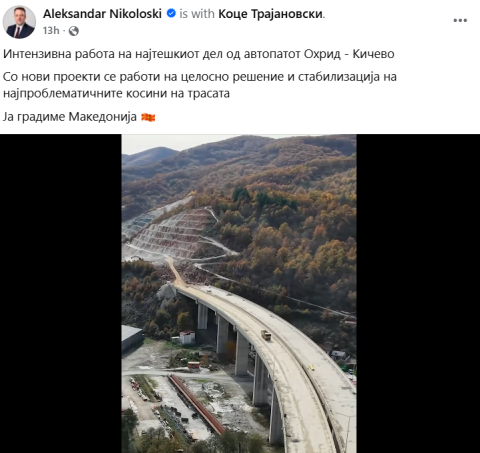Click the grey warehouse roof in video
The height and width of the screenshot is (453, 480).
click(131, 333)
